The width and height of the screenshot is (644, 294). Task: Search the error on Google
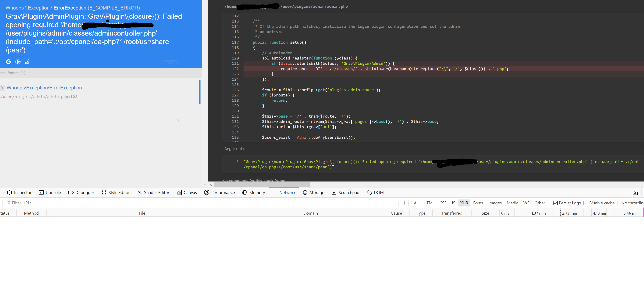pyautogui.click(x=8, y=62)
